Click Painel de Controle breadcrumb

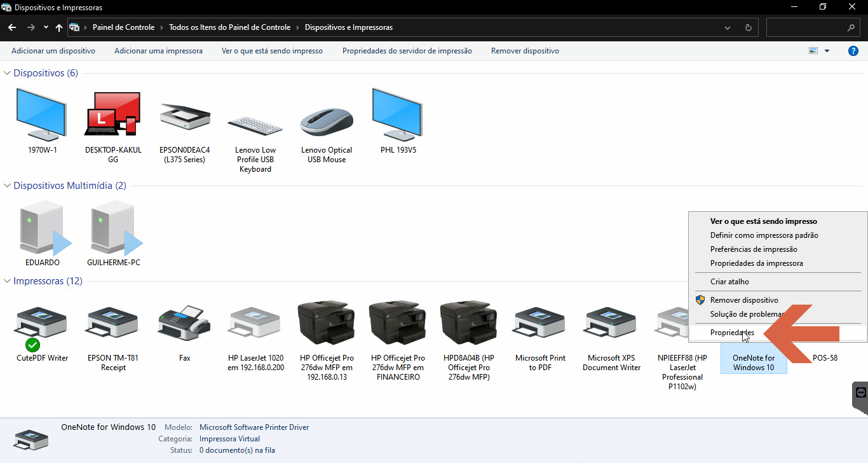(x=123, y=27)
